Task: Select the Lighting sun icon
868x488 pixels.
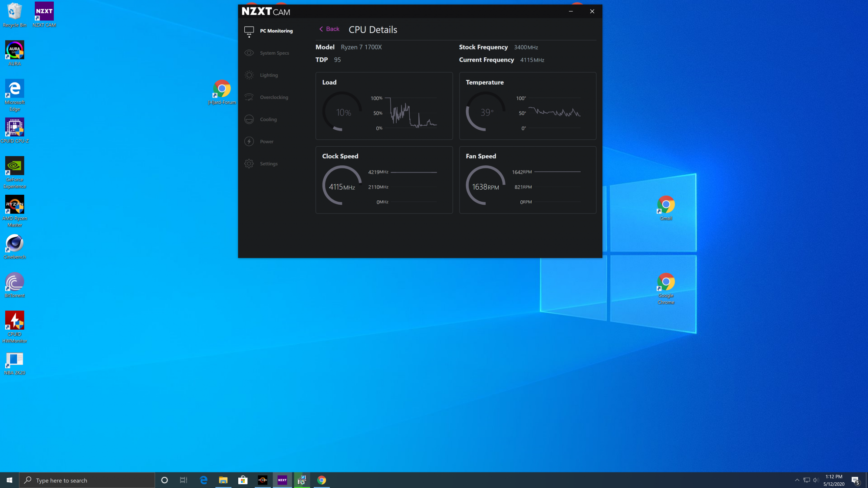Action: tap(249, 75)
